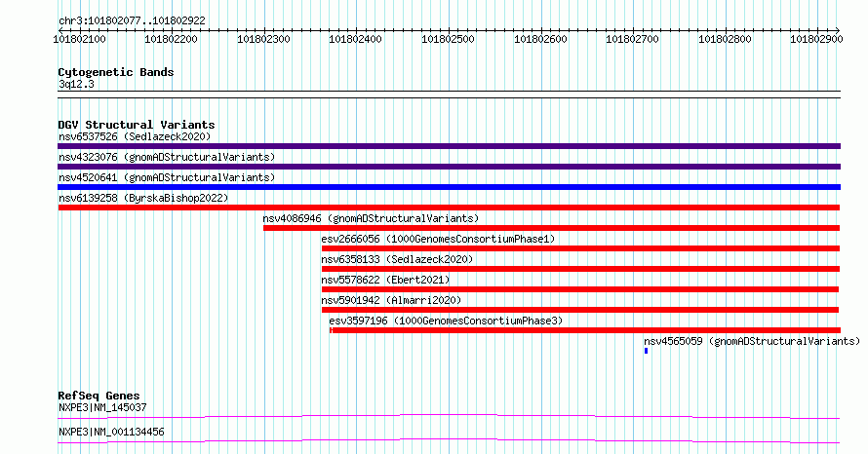Click the nsv4520641 (gnomADStructuralVariants) label
The image size is (868, 454).
pos(167,177)
